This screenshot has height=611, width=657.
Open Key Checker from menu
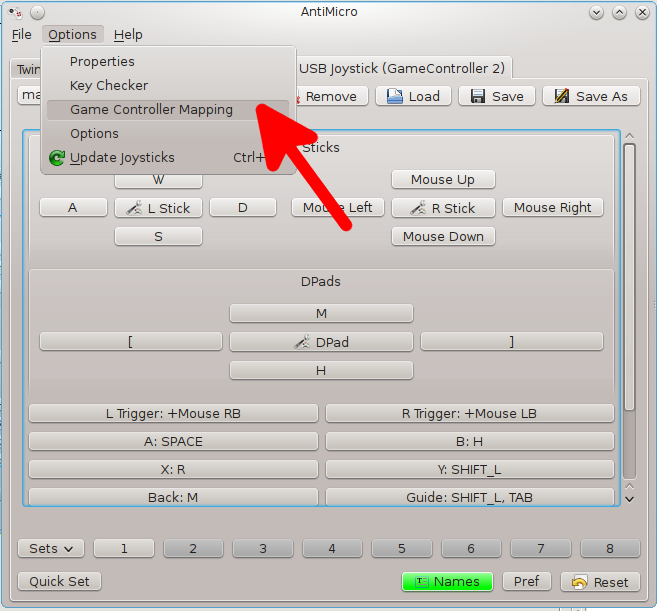click(x=168, y=85)
